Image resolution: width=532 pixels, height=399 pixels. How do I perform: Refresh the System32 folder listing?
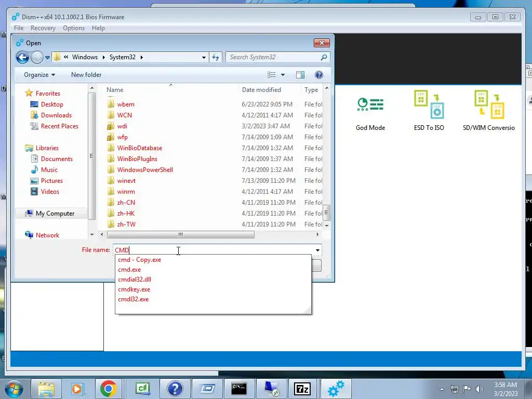(216, 57)
